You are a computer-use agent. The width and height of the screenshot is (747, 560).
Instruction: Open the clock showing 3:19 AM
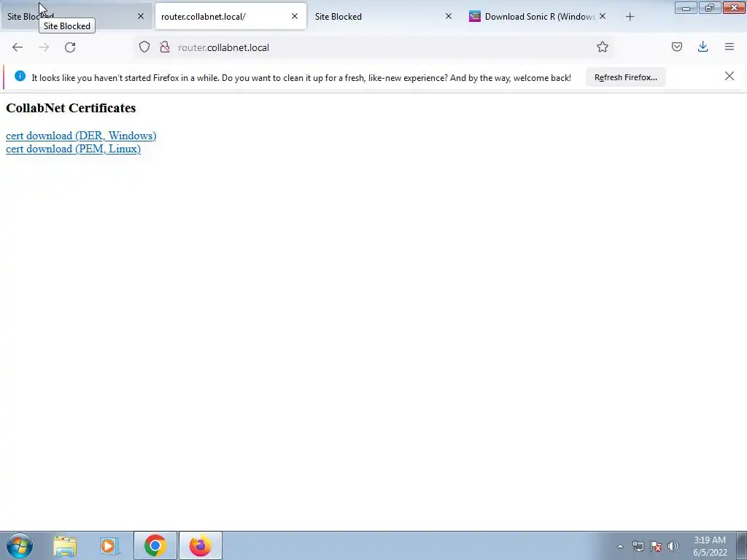pos(710,546)
